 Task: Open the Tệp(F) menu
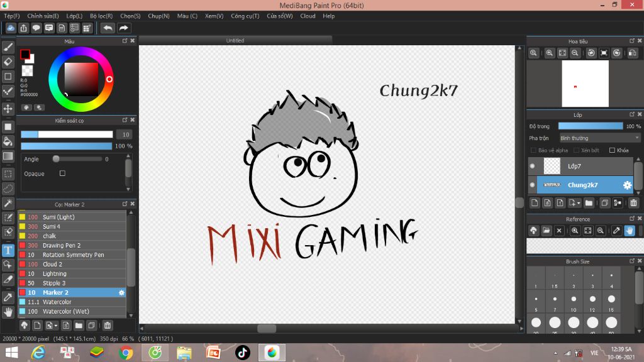pyautogui.click(x=11, y=16)
